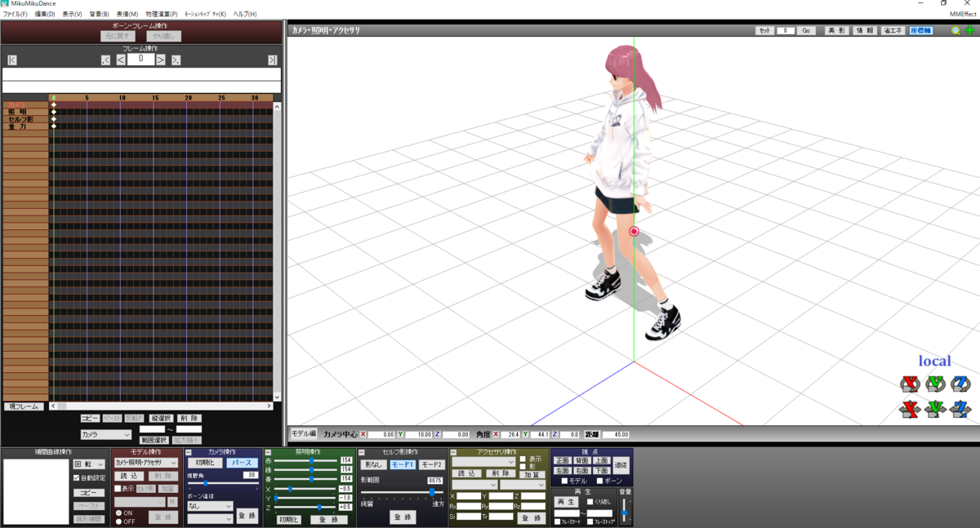Viewport: 980px width, 528px height.
Task: Adjust the 視野角 field-of-view slider
Action: click(x=222, y=484)
